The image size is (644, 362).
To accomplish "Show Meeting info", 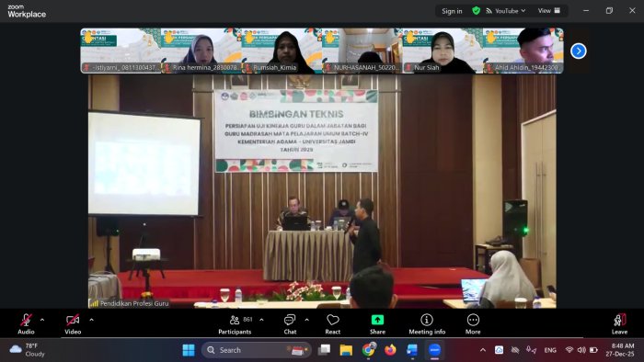I will pos(427,324).
